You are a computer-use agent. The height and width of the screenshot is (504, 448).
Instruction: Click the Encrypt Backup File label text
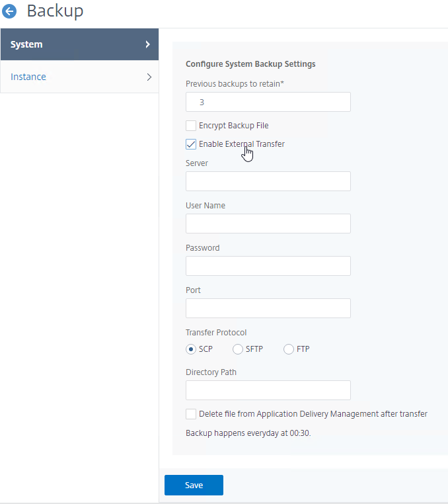pyautogui.click(x=234, y=126)
